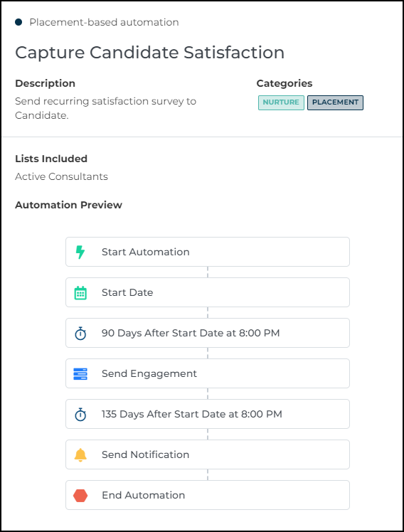Click the yellow bell notification icon
The width and height of the screenshot is (404, 532).
click(x=80, y=454)
